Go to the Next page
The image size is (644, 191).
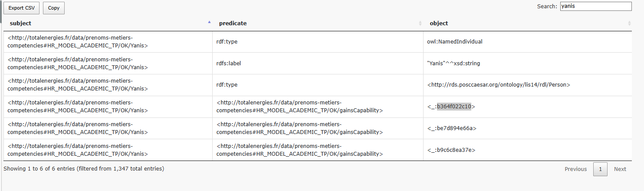[x=620, y=169]
